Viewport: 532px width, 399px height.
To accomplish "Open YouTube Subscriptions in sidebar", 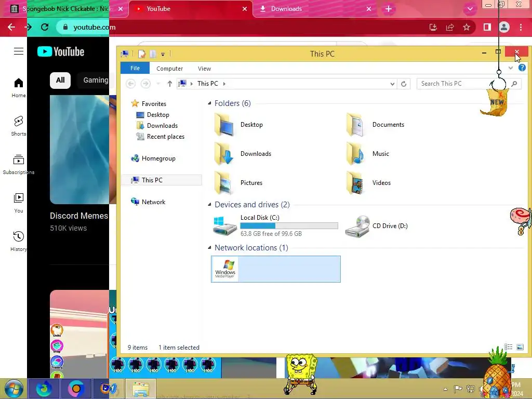I will coord(19,165).
